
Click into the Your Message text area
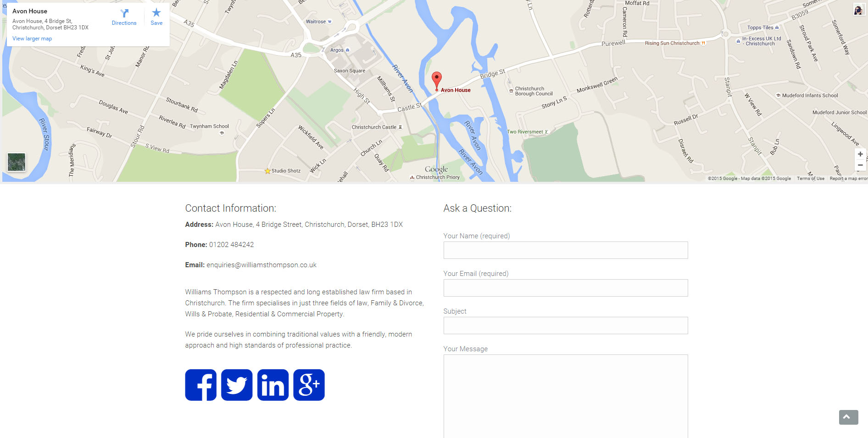pos(565,395)
